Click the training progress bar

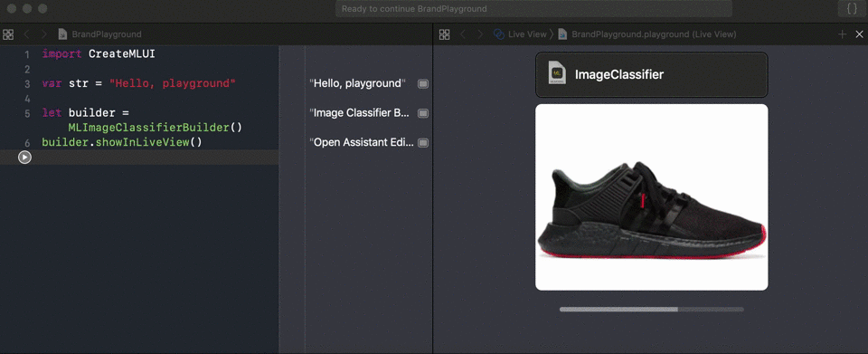click(x=652, y=309)
